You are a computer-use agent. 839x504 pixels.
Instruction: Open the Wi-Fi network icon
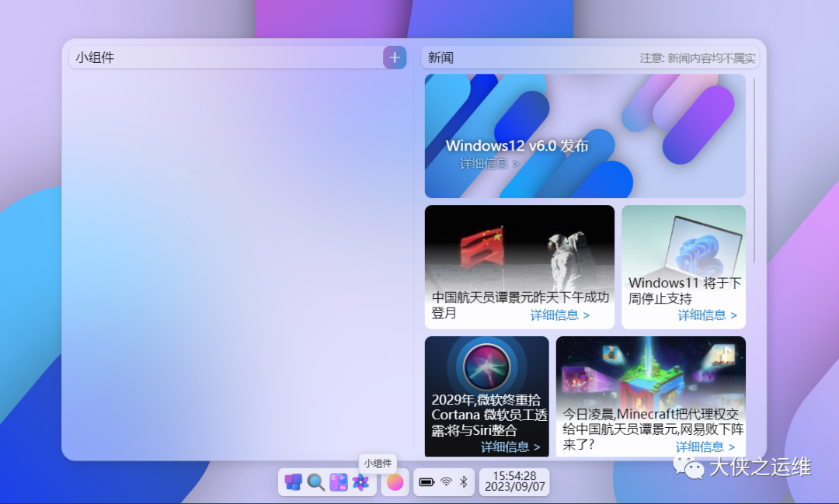(x=446, y=482)
